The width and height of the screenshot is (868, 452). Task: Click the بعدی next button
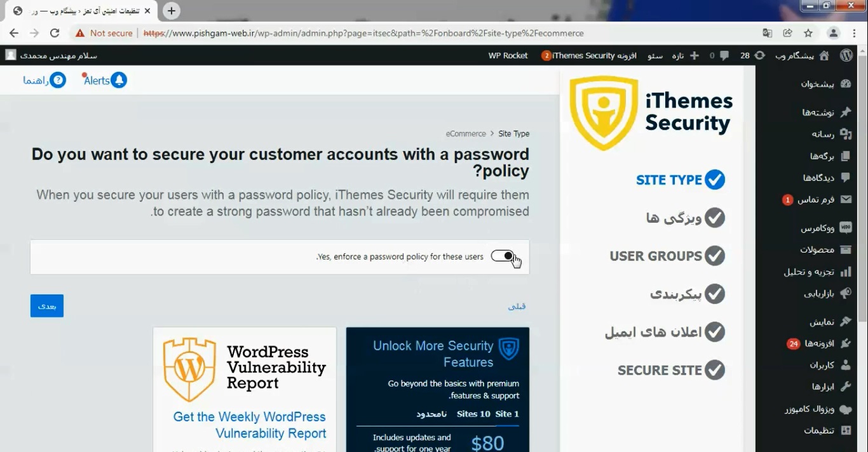click(x=47, y=306)
